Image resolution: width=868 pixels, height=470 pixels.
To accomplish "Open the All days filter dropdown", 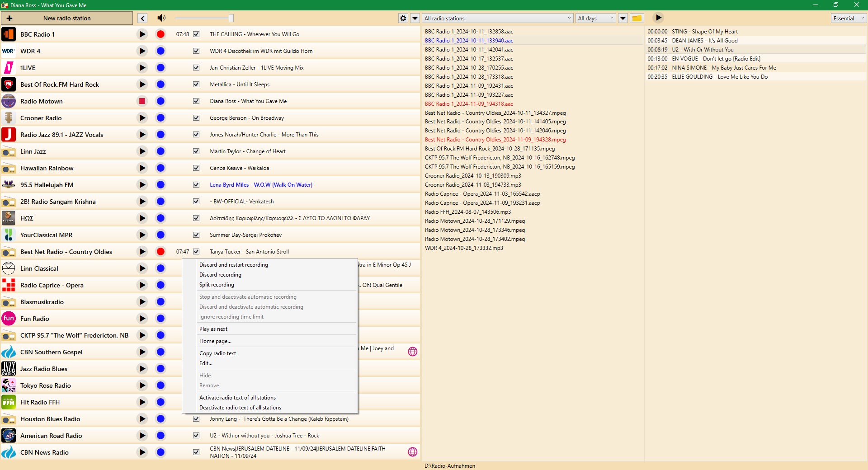I will click(x=595, y=18).
